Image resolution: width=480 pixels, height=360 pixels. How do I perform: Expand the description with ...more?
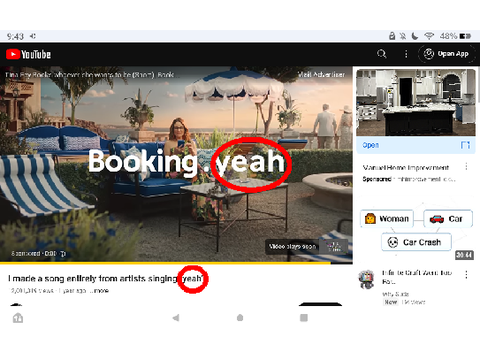100,291
